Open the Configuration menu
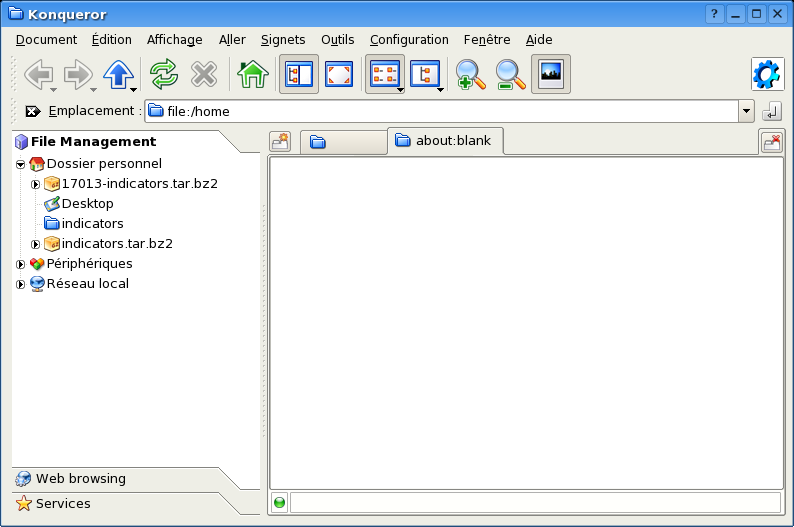The height and width of the screenshot is (527, 794). coord(409,39)
